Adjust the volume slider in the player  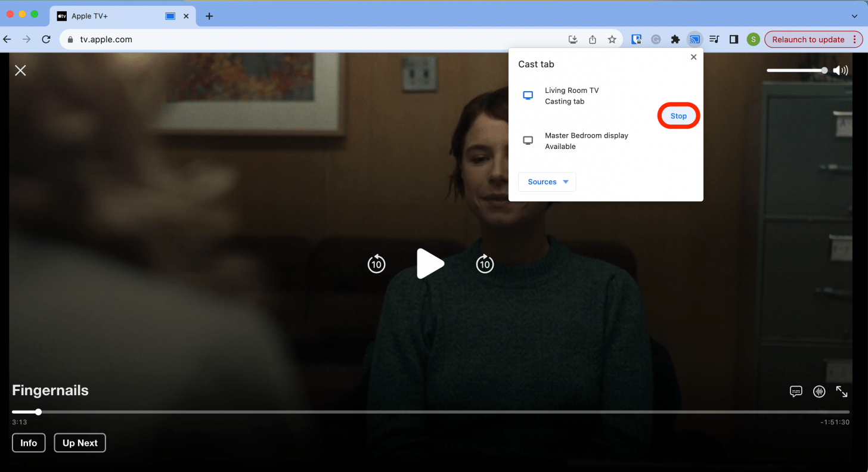[796, 70]
